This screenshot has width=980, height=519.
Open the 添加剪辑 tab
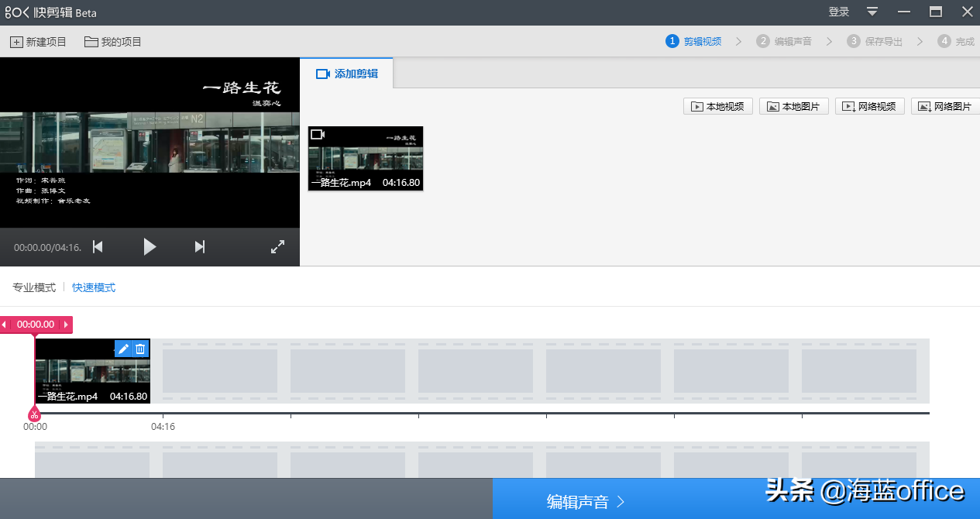tap(347, 74)
